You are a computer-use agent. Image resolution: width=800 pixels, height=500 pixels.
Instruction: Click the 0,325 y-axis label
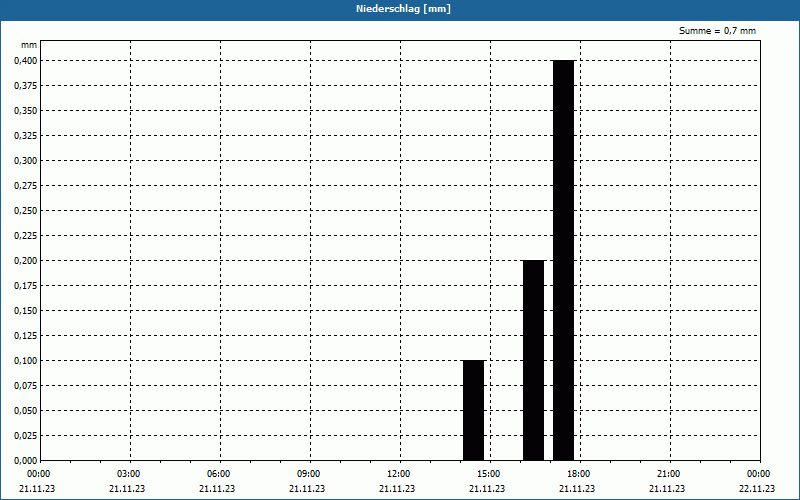[x=26, y=136]
